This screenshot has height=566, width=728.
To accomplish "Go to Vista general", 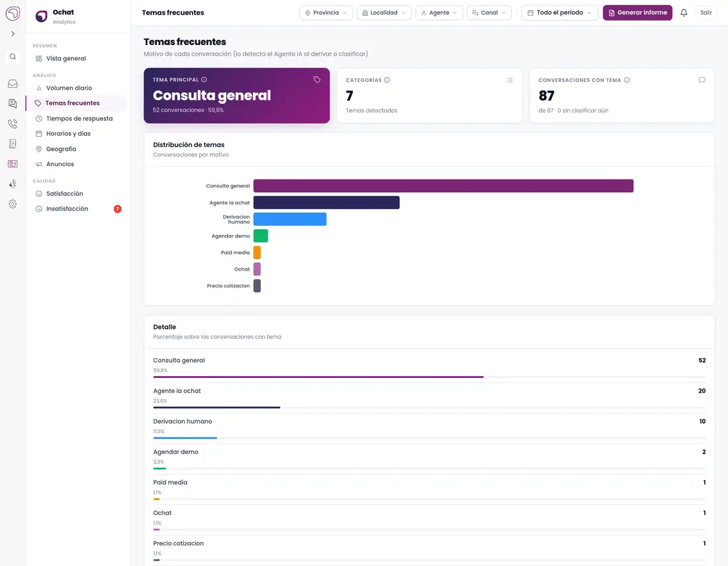I will [76, 58].
